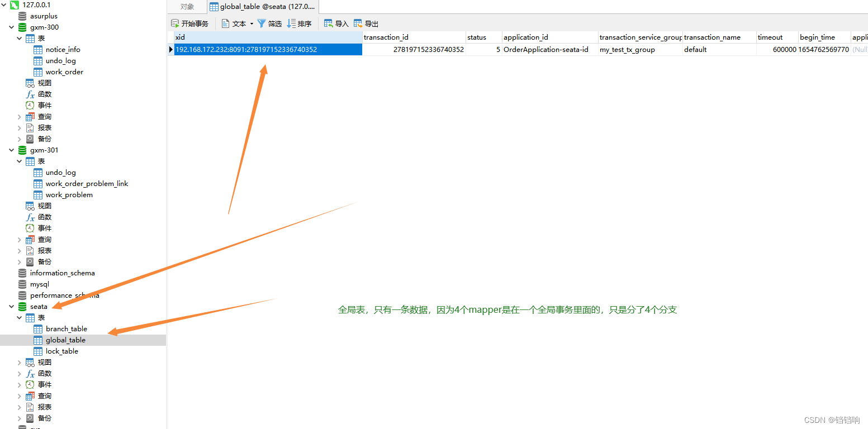Select 函数 (Functions) under gxm-300
868x429 pixels.
point(44,94)
